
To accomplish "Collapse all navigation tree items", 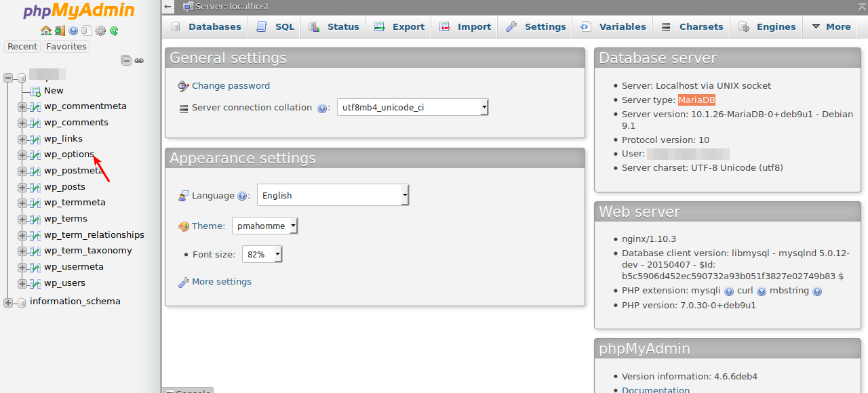I will tap(126, 60).
